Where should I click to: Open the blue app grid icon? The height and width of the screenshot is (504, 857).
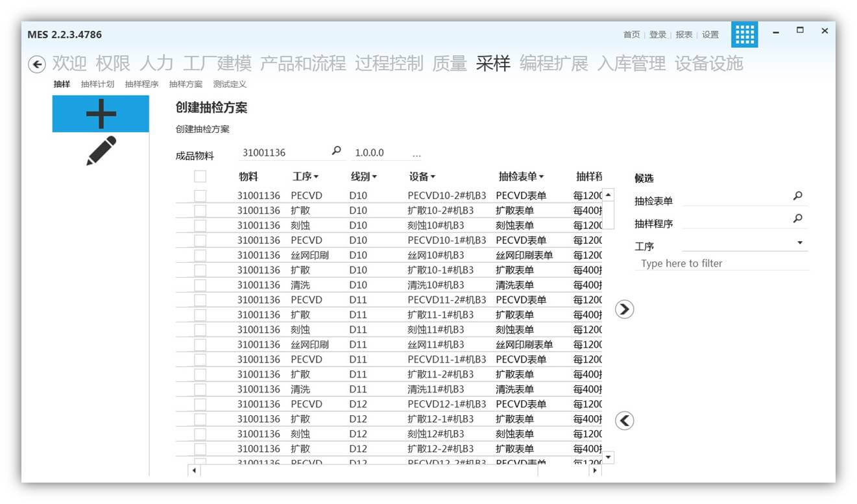pyautogui.click(x=744, y=34)
